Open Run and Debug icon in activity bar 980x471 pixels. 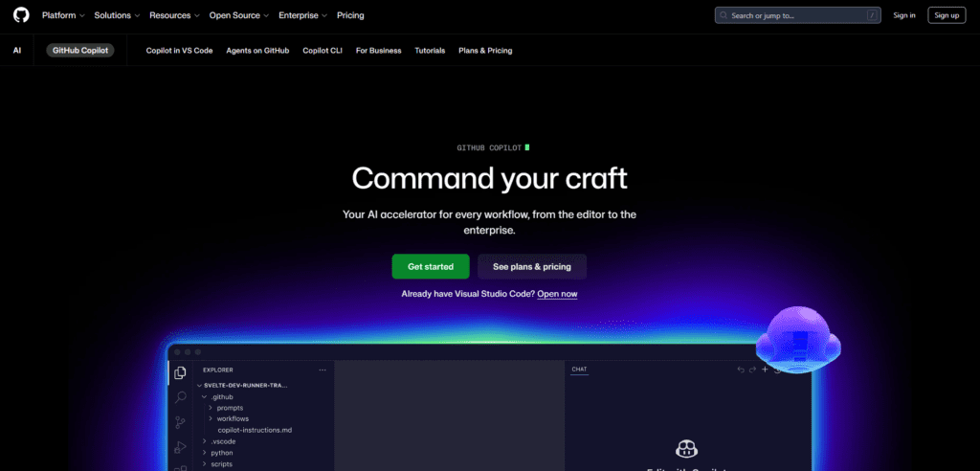tap(180, 447)
